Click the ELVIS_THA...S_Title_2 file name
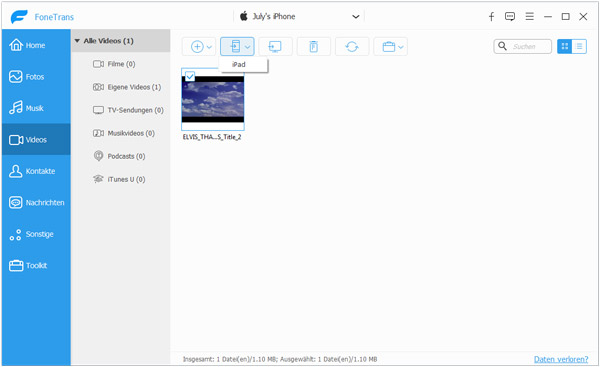The width and height of the screenshot is (600, 367). pos(212,137)
